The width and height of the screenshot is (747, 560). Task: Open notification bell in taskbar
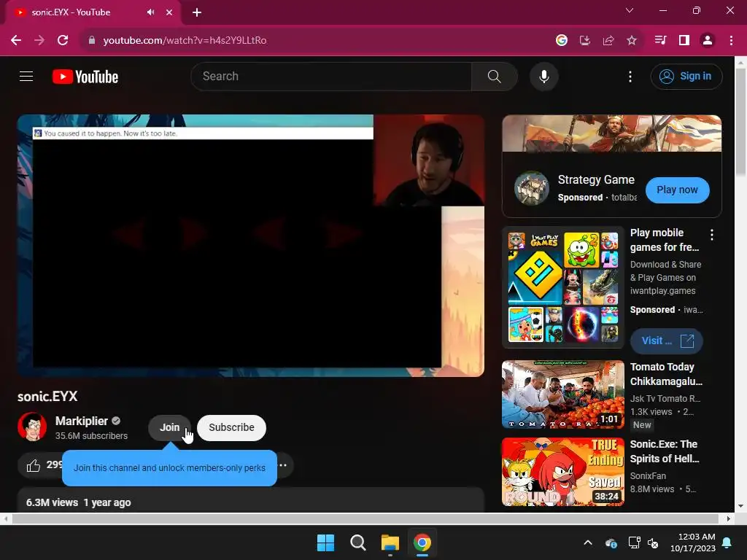[x=727, y=542]
